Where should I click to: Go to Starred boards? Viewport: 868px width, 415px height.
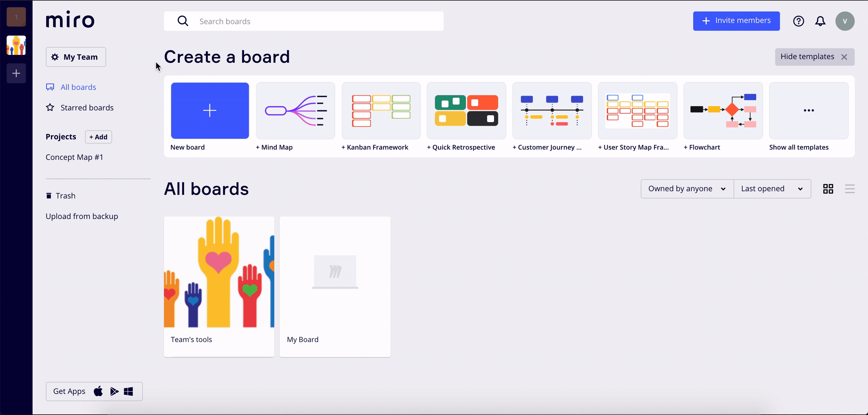pyautogui.click(x=87, y=108)
